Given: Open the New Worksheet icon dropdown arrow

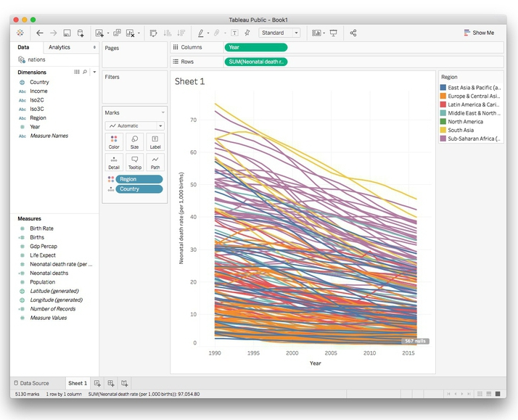Looking at the screenshot, I should (108, 33).
